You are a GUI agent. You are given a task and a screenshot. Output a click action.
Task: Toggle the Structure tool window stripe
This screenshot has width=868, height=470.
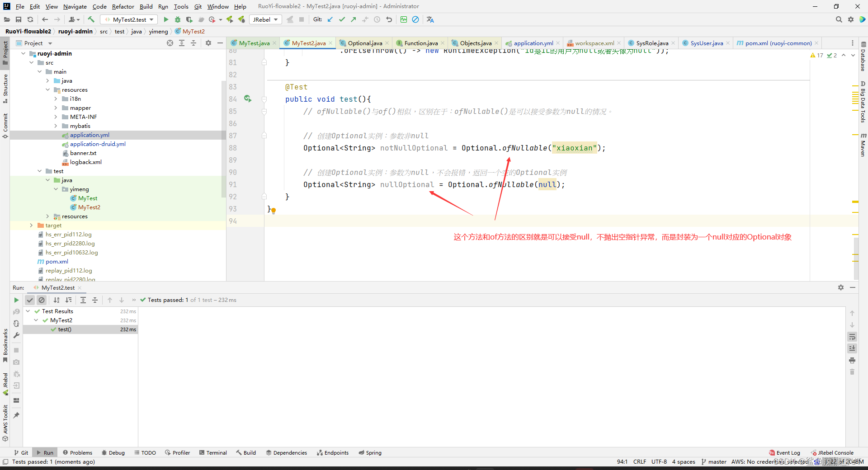pos(5,88)
